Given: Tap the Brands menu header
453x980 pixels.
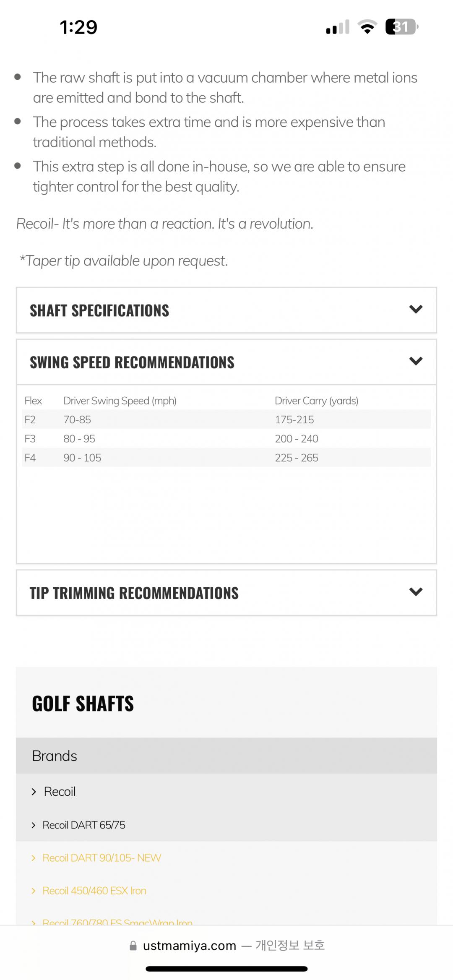Looking at the screenshot, I should click(55, 756).
